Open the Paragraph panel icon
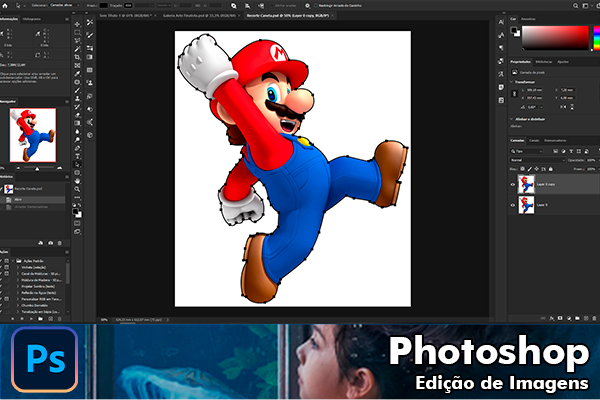Screen dimensions: 600x400 (x=501, y=48)
